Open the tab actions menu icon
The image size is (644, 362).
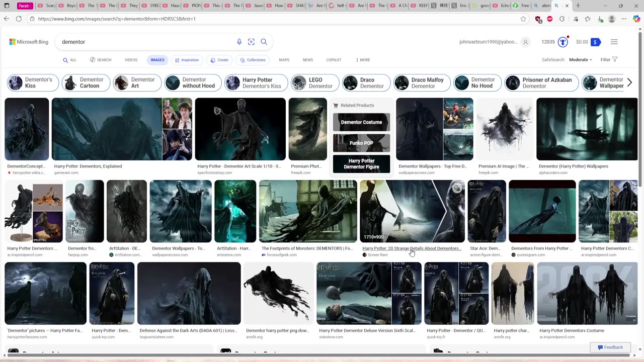pos(7,6)
